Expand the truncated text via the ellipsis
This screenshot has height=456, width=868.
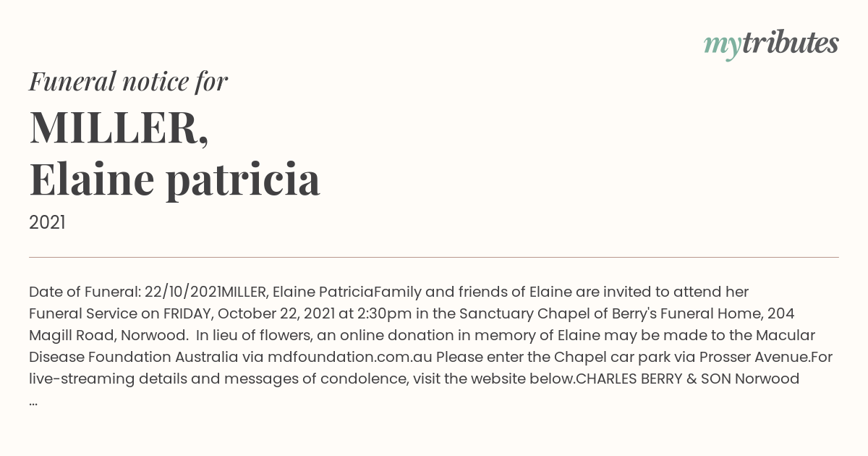33,400
